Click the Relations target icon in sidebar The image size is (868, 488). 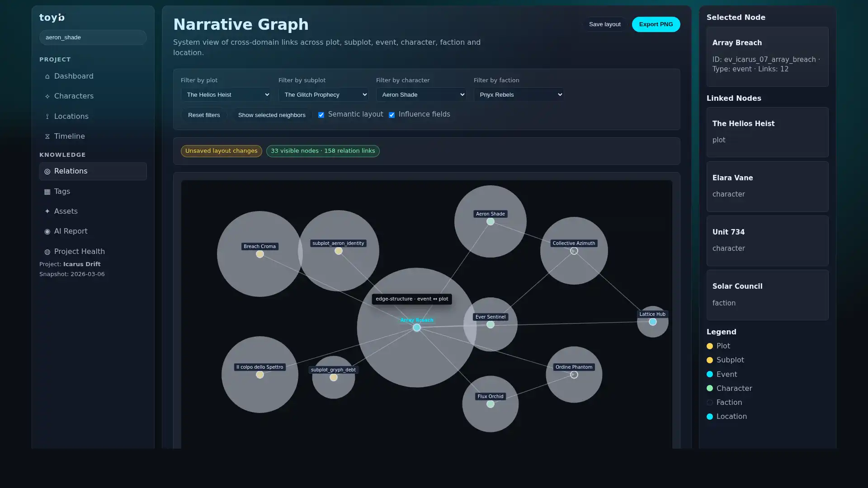tap(47, 172)
